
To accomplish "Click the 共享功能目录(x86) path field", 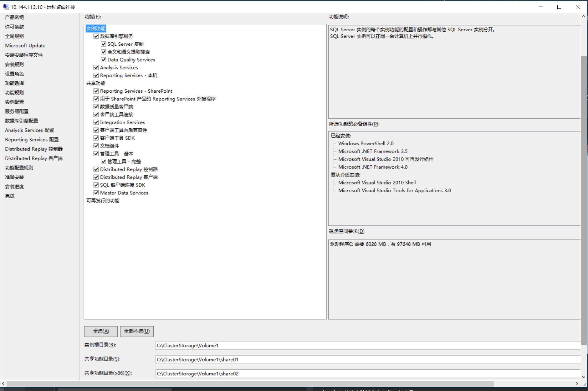I will [368, 374].
